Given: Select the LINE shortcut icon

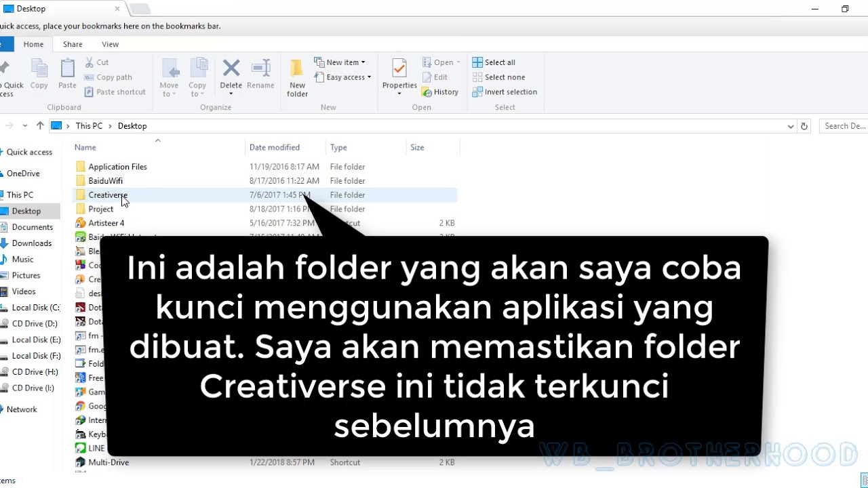Looking at the screenshot, I should [x=81, y=448].
